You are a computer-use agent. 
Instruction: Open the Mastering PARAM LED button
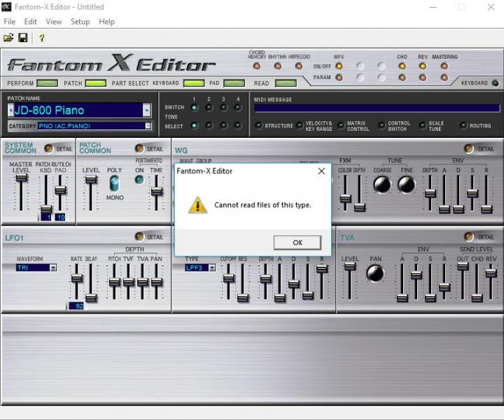click(444, 78)
